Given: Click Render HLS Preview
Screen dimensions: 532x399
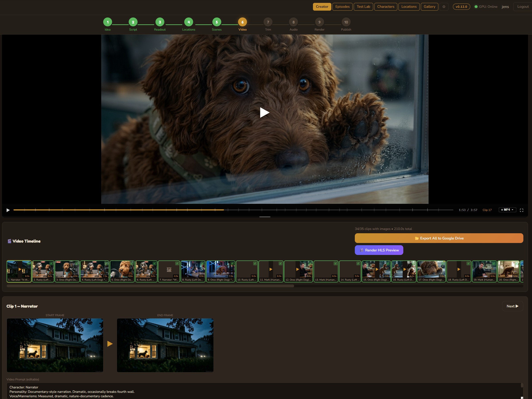Looking at the screenshot, I should tap(379, 250).
